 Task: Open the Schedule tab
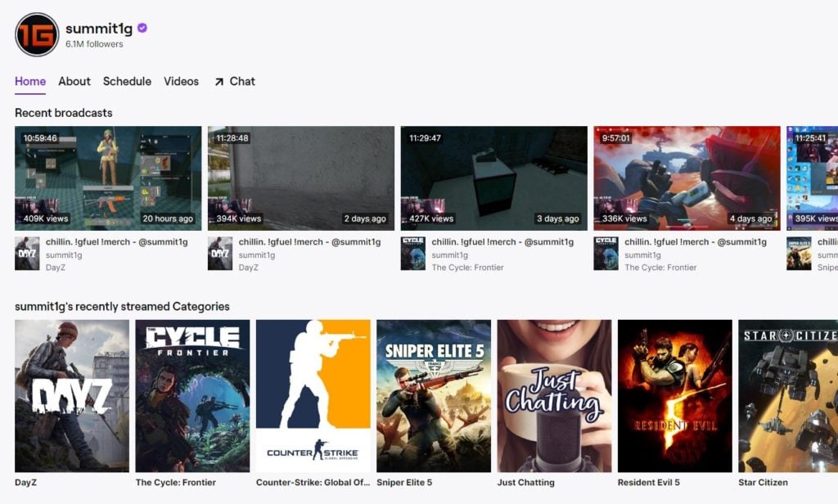[x=127, y=81]
